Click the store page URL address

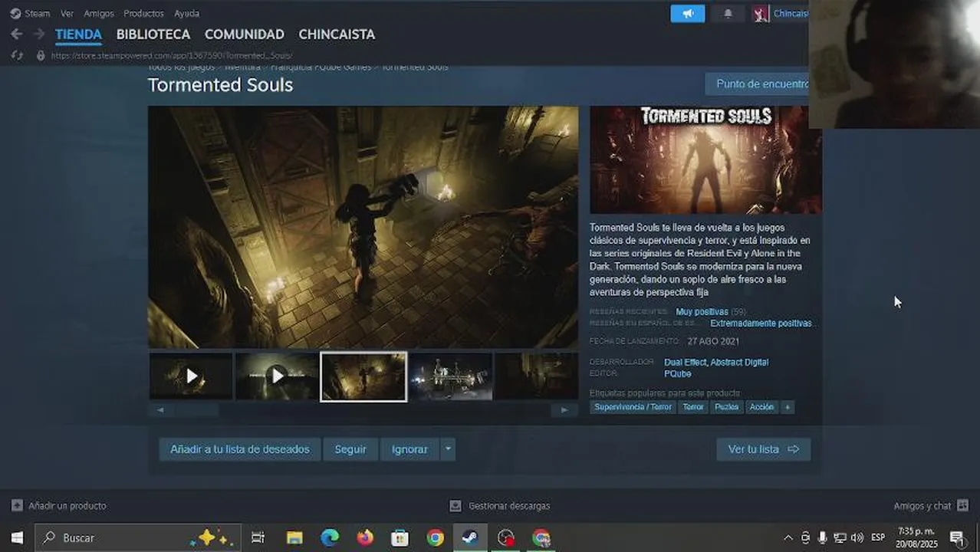pyautogui.click(x=172, y=55)
